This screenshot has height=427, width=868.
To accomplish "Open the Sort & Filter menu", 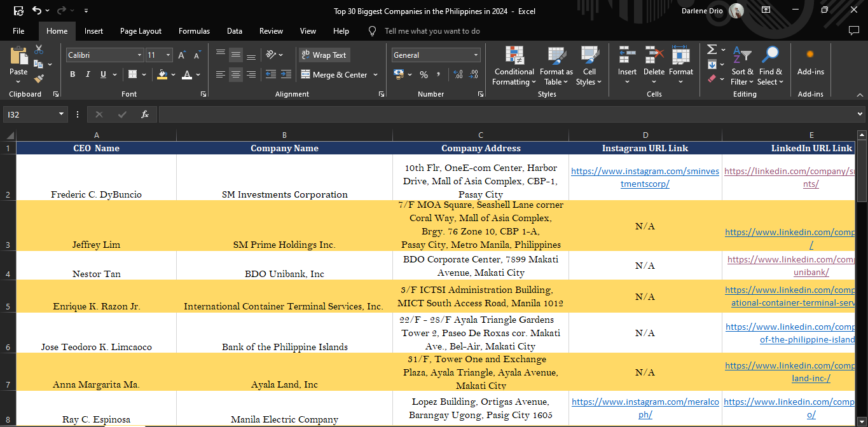I will click(x=741, y=65).
